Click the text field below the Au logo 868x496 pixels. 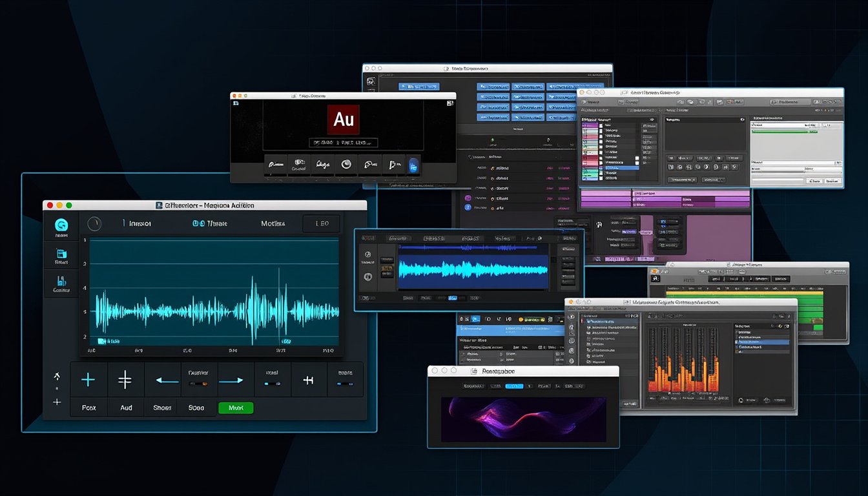click(343, 143)
